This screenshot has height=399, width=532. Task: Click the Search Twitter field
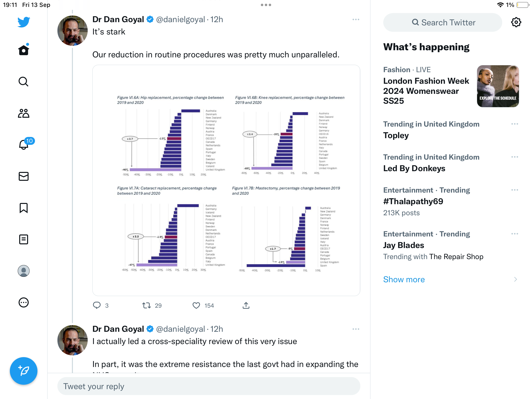(443, 22)
